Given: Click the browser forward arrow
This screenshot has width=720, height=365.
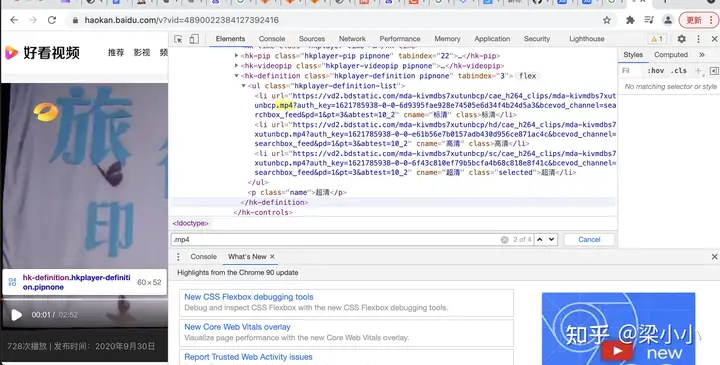Looking at the screenshot, I should point(33,20).
